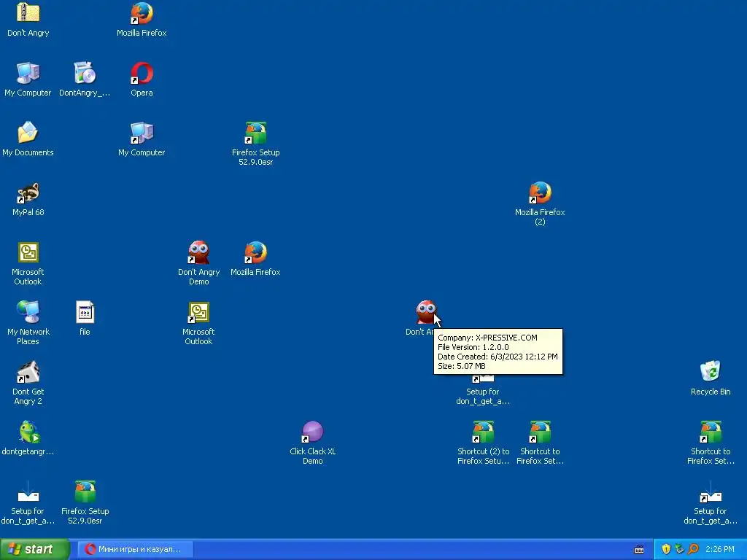Select Mozilla Firefox icon above the Opera shortcut
This screenshot has width=747, height=560.
point(142,13)
